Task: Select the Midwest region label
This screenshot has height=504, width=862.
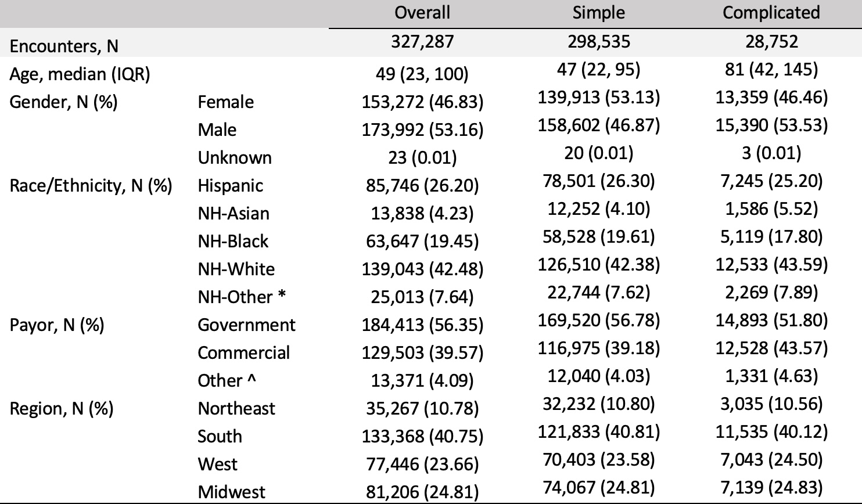Action: 232,492
